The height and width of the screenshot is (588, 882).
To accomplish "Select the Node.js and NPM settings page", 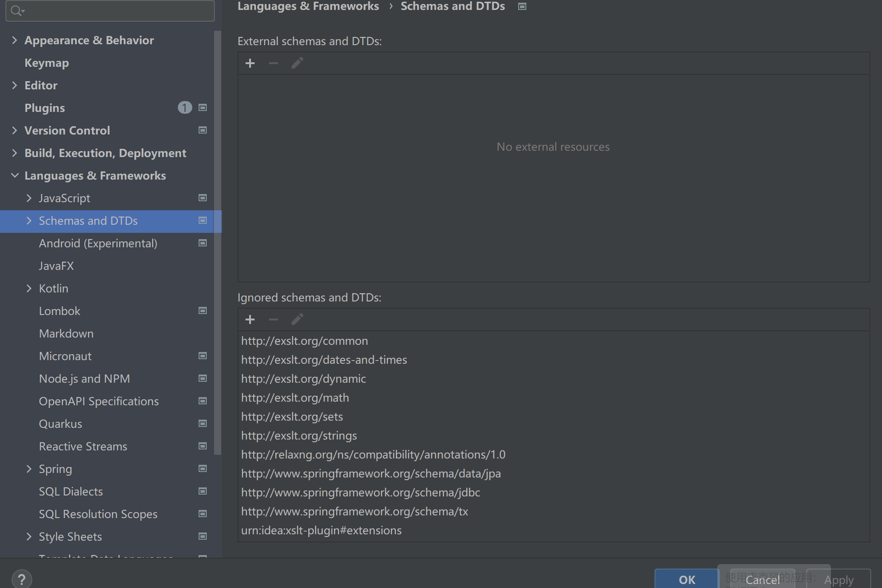I will click(84, 379).
